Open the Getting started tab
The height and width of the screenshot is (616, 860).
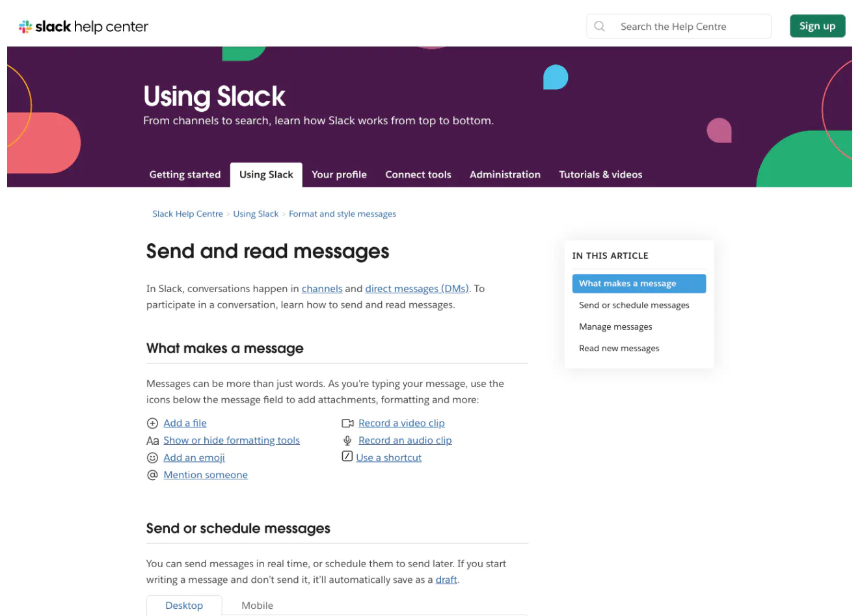coord(185,175)
